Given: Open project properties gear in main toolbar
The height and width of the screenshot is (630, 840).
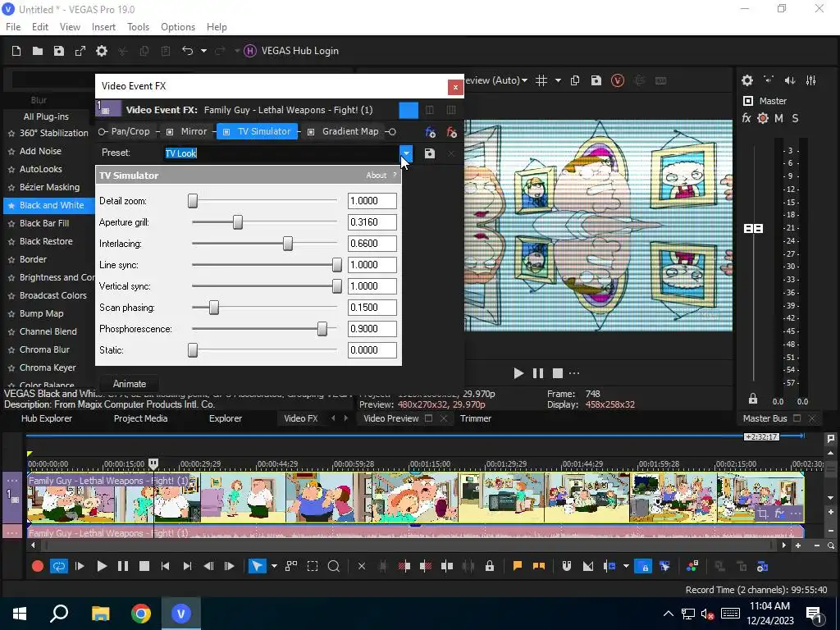Looking at the screenshot, I should coord(101,51).
